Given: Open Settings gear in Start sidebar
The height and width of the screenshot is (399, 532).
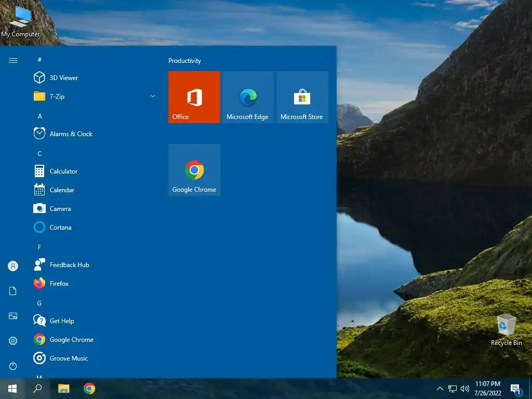Looking at the screenshot, I should pyautogui.click(x=13, y=341).
